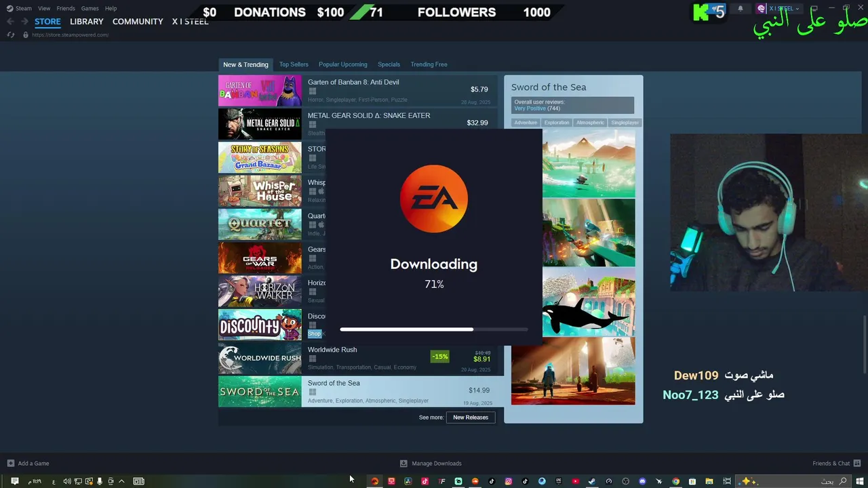Screen dimensions: 868x488
Task: Open the Worldwide Rush list row
Action: (x=361, y=359)
